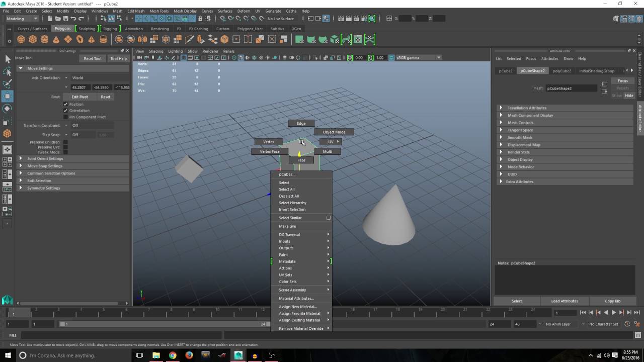Activate the Move tool in toolbox
Screen dimensions: 644x362
(8, 96)
